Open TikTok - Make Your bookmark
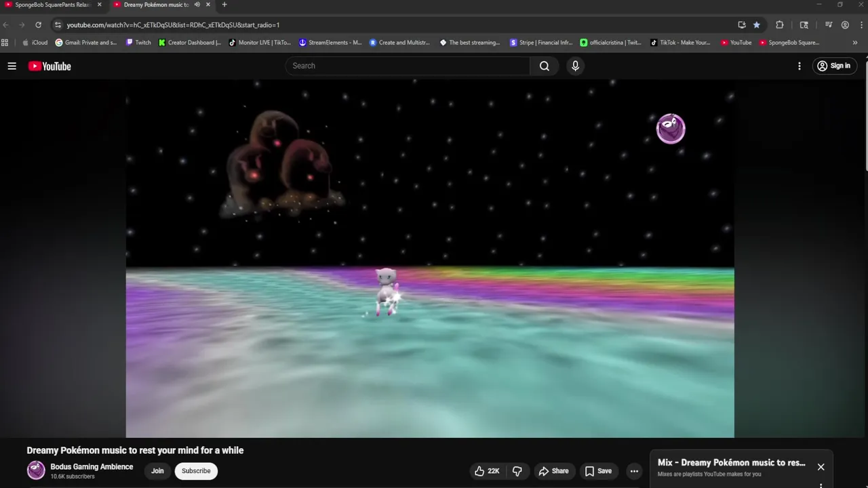Screen dimensions: 868x488 point(681,43)
